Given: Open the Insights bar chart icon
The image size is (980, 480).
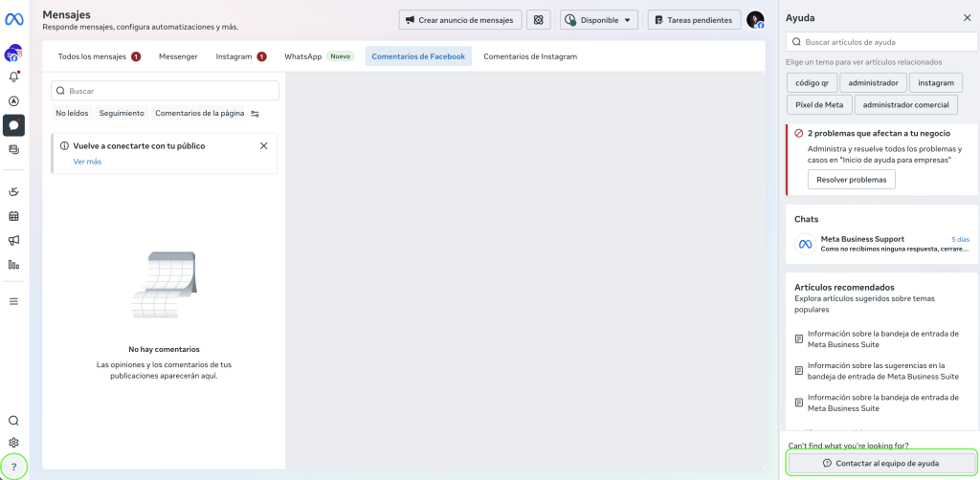Looking at the screenshot, I should coord(13,265).
